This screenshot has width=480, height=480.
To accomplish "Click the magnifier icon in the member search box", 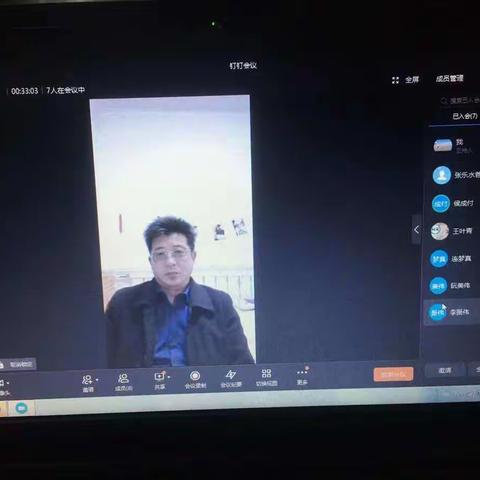I will (x=444, y=101).
